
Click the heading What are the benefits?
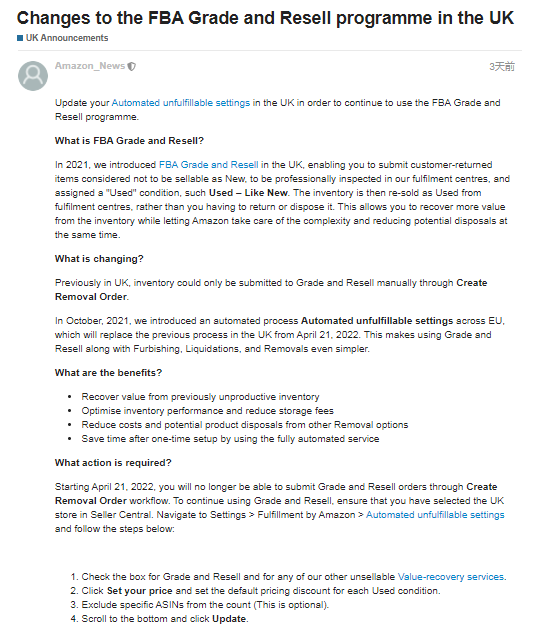pyautogui.click(x=108, y=373)
